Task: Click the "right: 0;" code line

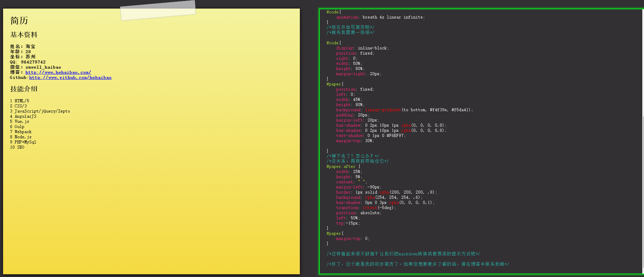Action: click(x=347, y=58)
